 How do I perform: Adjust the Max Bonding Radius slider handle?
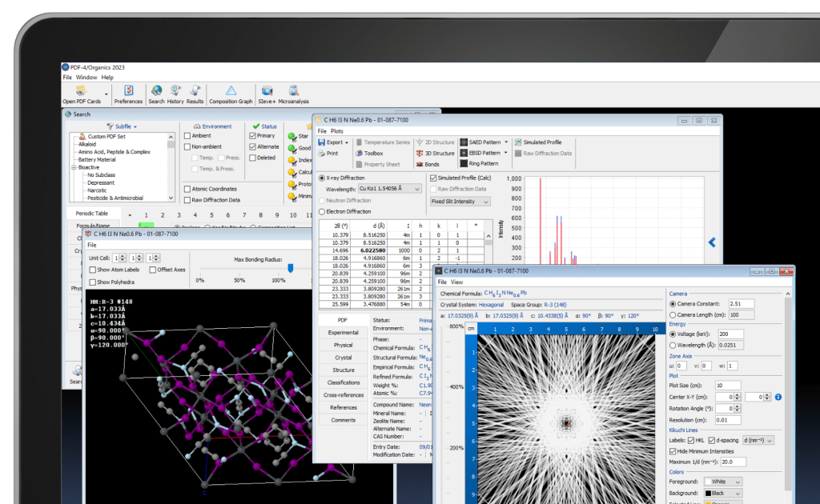tap(291, 268)
